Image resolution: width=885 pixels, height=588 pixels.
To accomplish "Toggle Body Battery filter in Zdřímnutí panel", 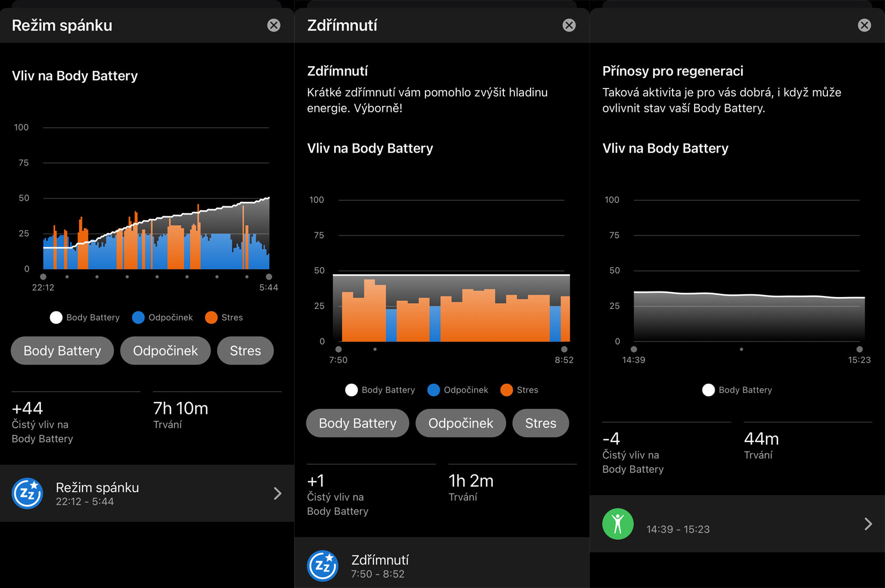I will pyautogui.click(x=357, y=423).
